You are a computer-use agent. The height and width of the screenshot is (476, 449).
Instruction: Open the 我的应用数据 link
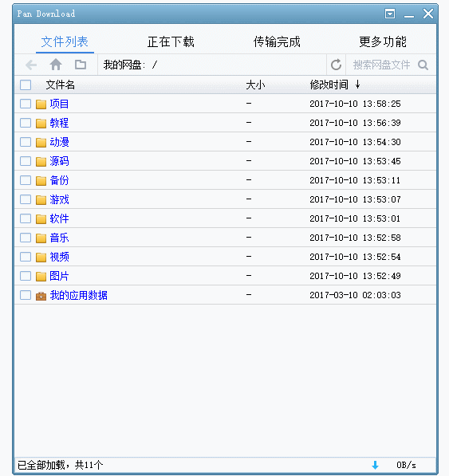pos(78,295)
